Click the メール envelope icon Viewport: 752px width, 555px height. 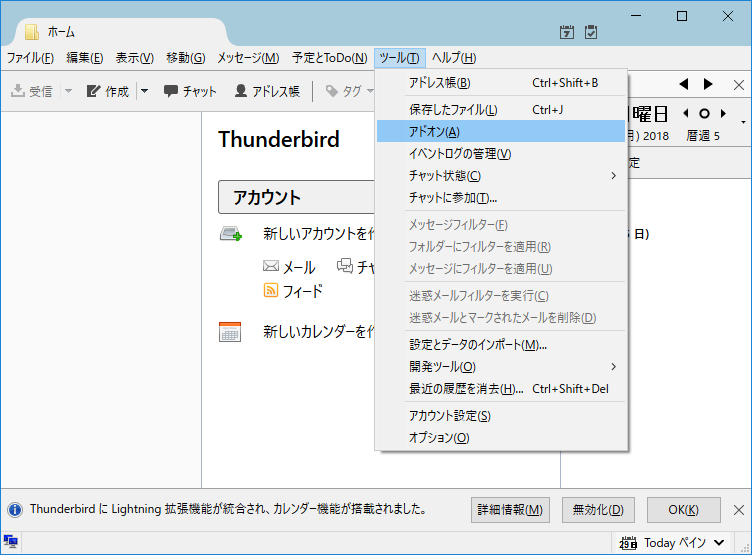271,266
